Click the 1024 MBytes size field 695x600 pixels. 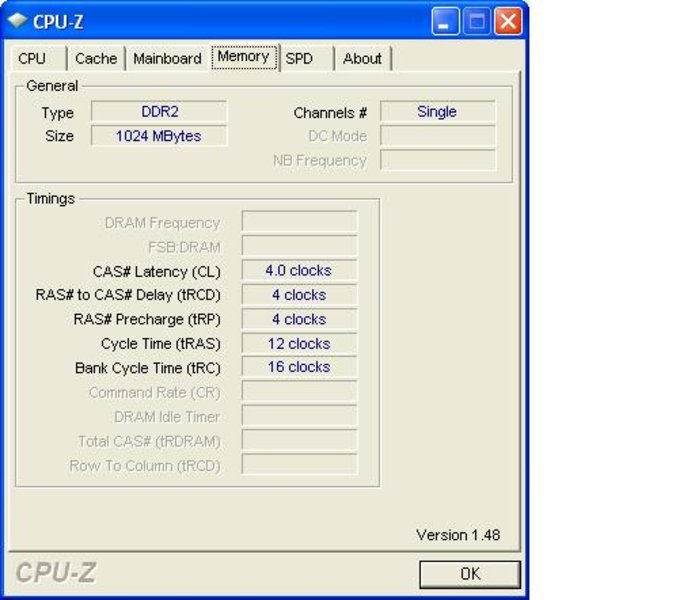tap(160, 136)
